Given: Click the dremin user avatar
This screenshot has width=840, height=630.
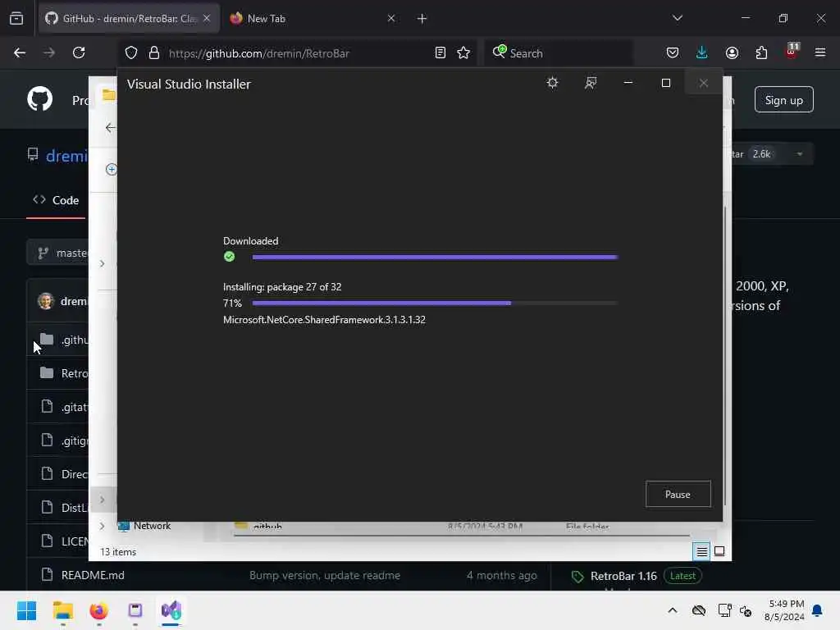Looking at the screenshot, I should click(46, 301).
